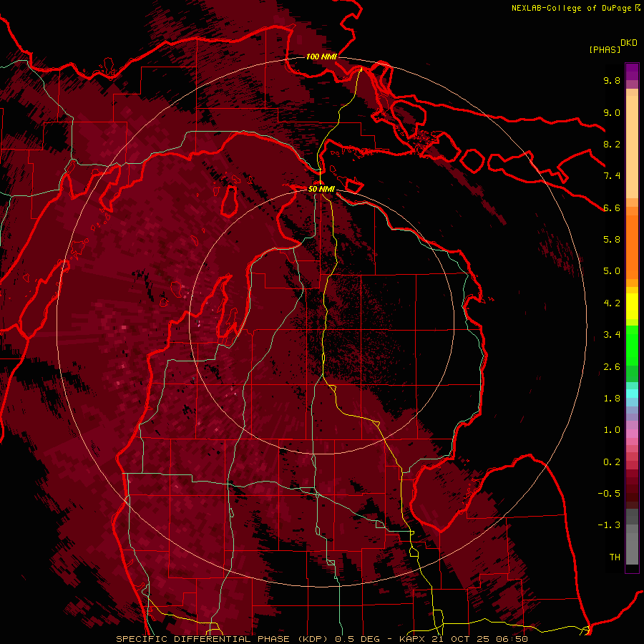
Task: Pick the yellow legend color near 4.2
Action: [632, 306]
